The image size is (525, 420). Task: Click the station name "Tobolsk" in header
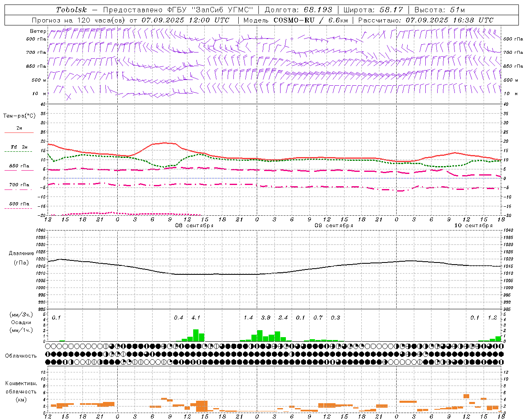coord(72,10)
